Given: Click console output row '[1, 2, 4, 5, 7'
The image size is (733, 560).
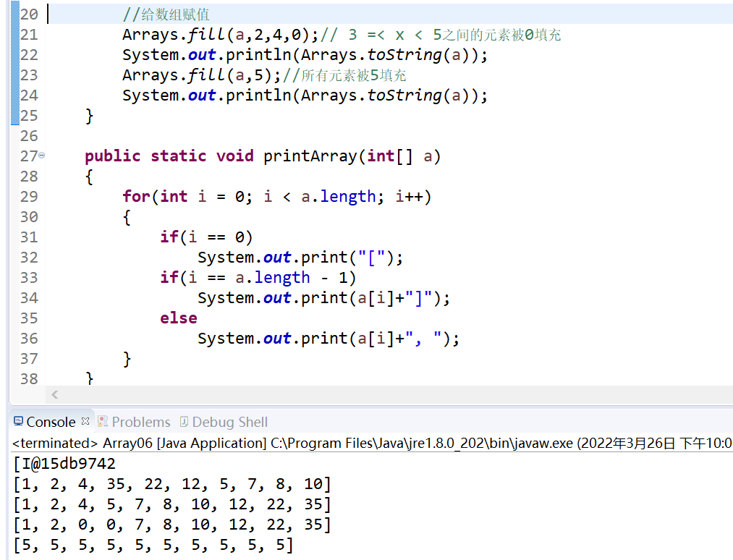Looking at the screenshot, I should tap(172, 504).
